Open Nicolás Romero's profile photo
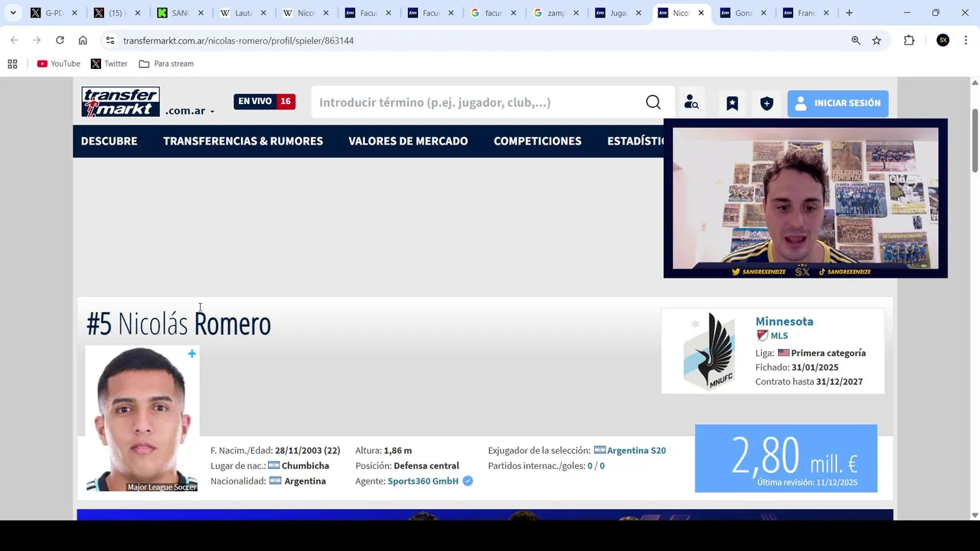Image resolution: width=980 pixels, height=551 pixels. coord(142,419)
